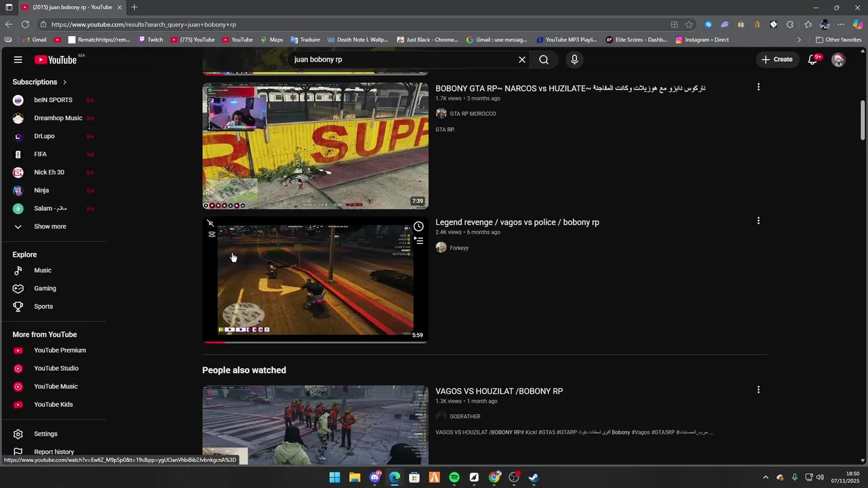Screen dimensions: 868x488
Task: Click the YouTube logo to go home
Action: (x=56, y=60)
